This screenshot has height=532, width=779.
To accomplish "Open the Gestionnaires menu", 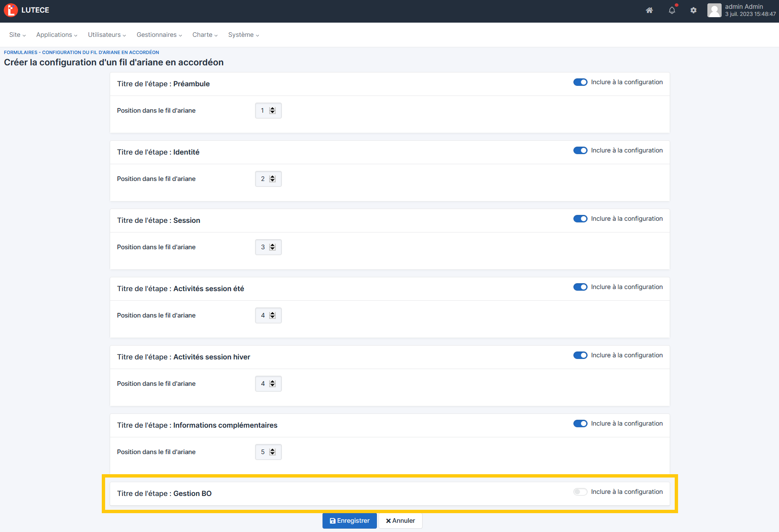I will (x=159, y=35).
